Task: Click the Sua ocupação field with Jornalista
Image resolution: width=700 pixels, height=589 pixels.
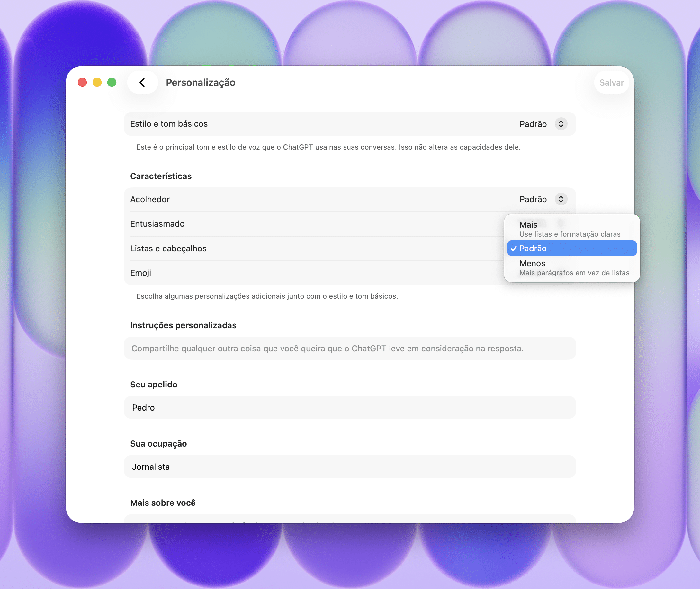Action: pos(349,467)
